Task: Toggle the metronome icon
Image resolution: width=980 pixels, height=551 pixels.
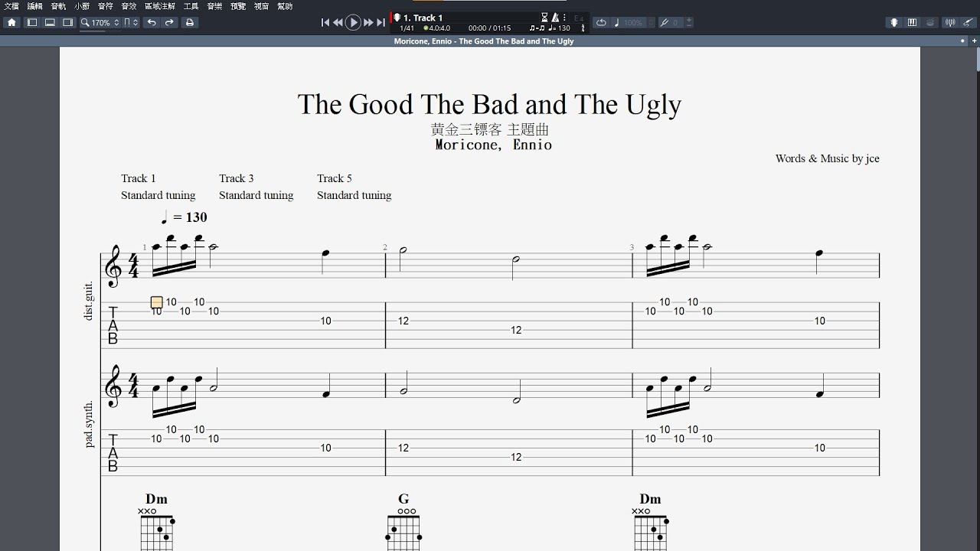Action: pos(555,18)
